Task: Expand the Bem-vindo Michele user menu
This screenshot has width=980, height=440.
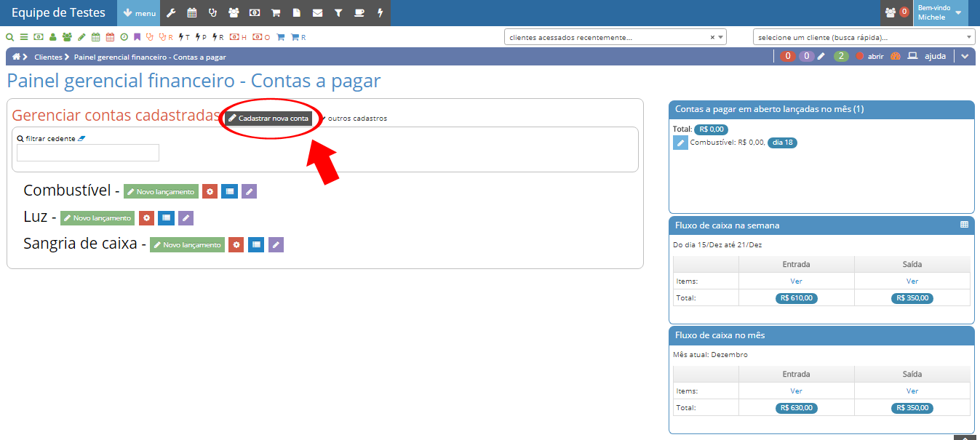Action: (941, 13)
